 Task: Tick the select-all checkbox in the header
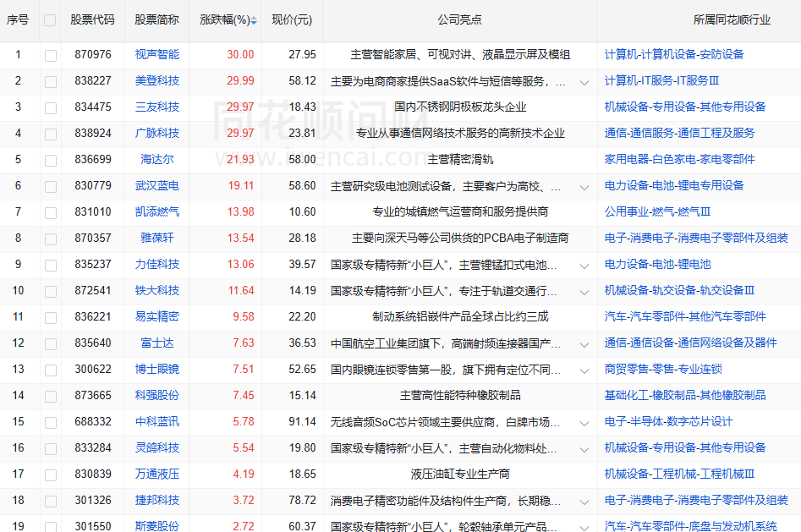coord(50,20)
